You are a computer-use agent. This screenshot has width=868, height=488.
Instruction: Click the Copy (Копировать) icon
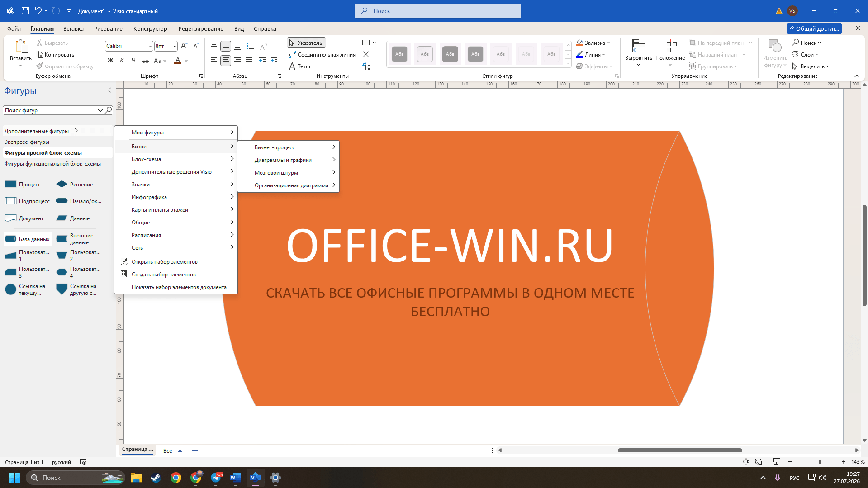click(39, 55)
